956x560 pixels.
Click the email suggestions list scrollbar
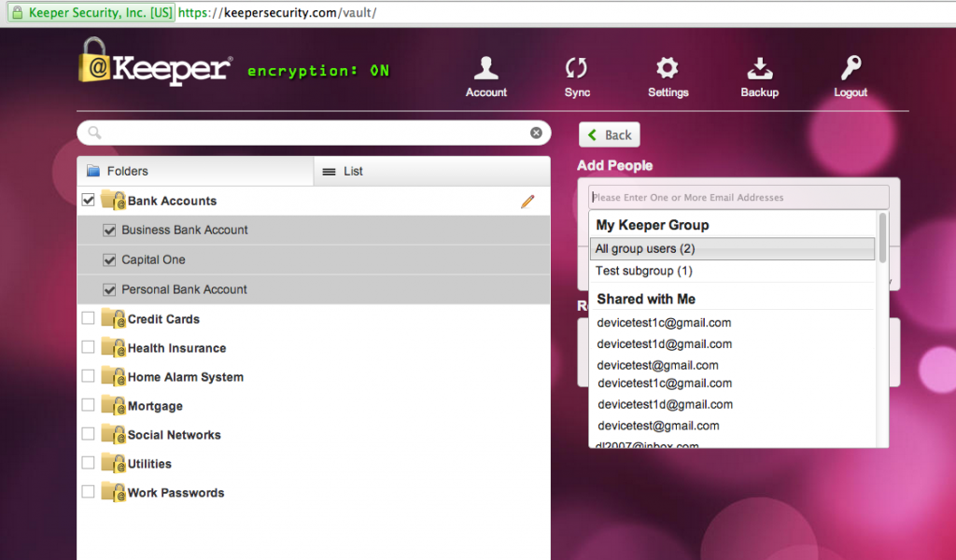pos(882,239)
